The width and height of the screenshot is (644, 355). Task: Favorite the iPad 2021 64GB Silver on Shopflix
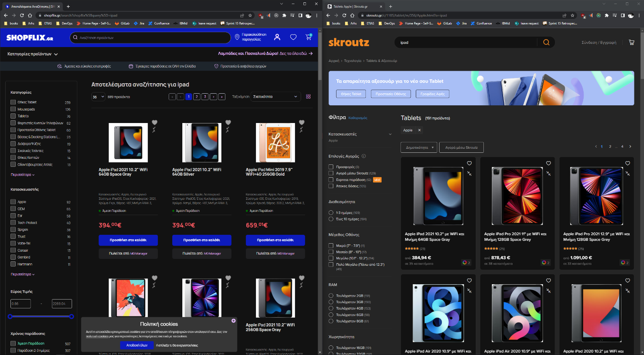228,122
